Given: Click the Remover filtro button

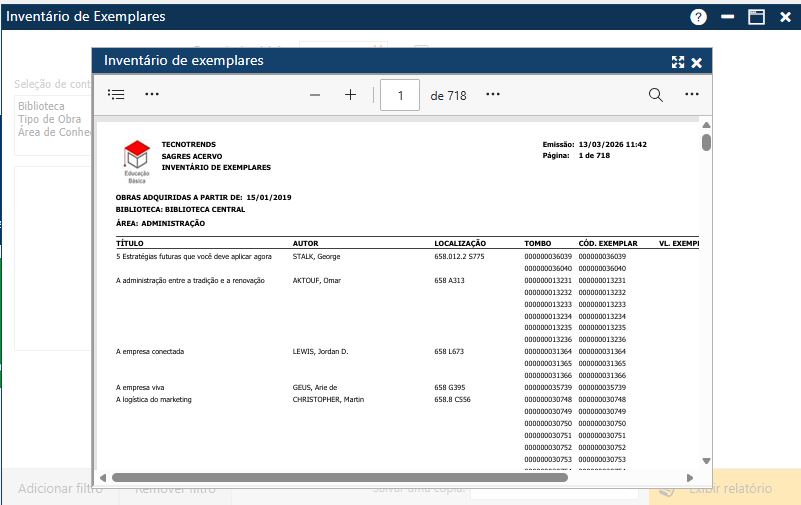Looking at the screenshot, I should coord(175,489).
